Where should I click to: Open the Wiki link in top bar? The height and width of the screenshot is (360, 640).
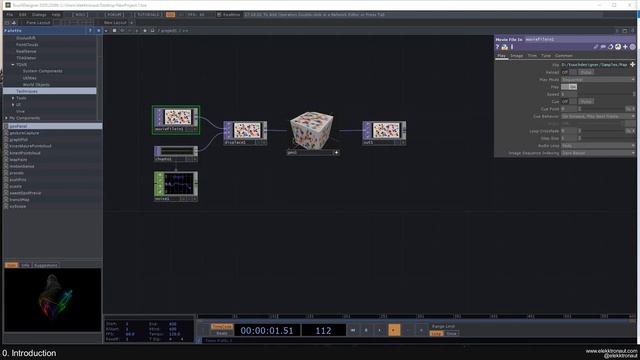click(80, 15)
